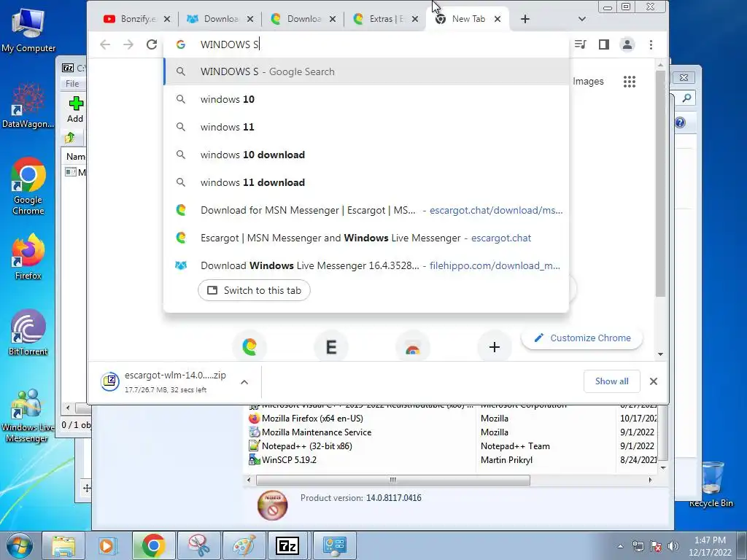
Task: Open Windows Explorer from taskbar
Action: [x=63, y=545]
